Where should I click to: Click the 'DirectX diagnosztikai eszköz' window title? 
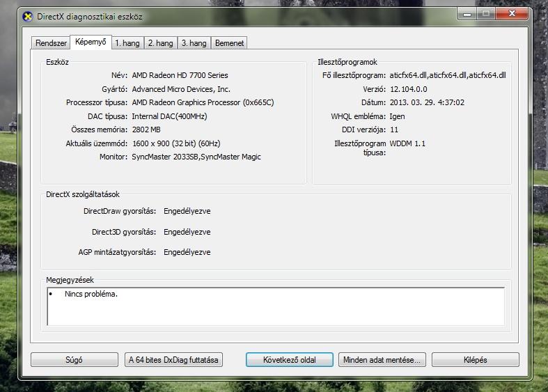89,17
